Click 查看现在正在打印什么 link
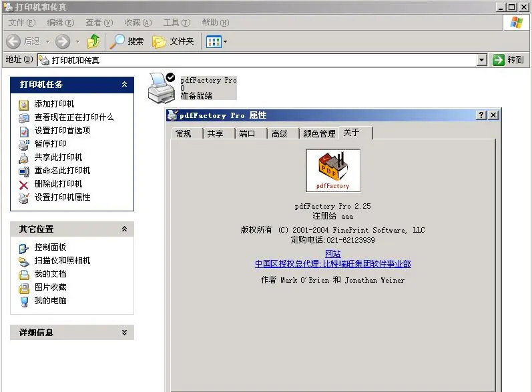The height and width of the screenshot is (392, 532). (x=74, y=117)
